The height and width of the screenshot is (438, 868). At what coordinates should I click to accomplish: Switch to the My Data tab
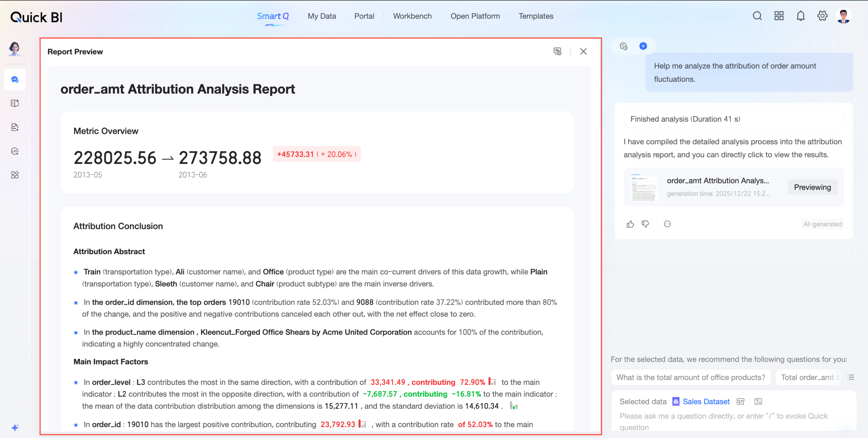(321, 16)
